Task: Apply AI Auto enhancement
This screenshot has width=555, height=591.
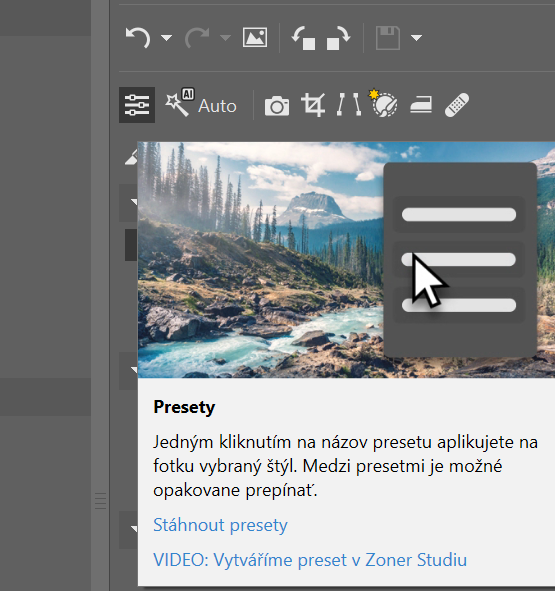Action: pos(201,104)
